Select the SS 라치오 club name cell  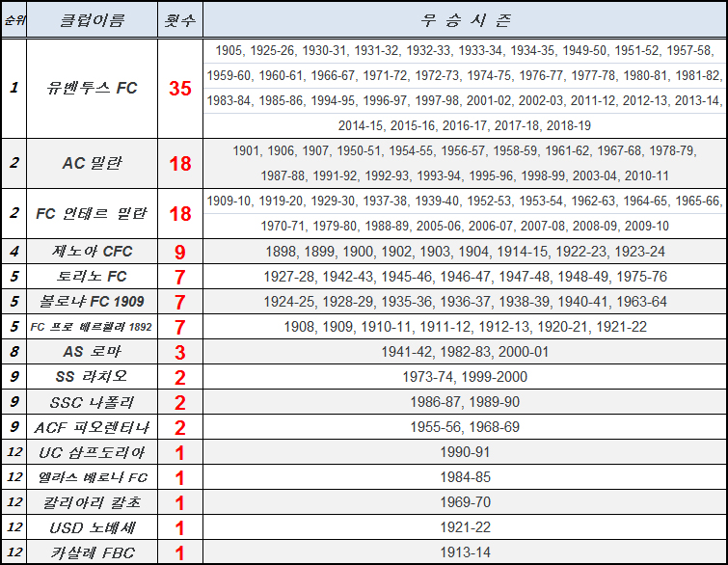[x=92, y=377]
